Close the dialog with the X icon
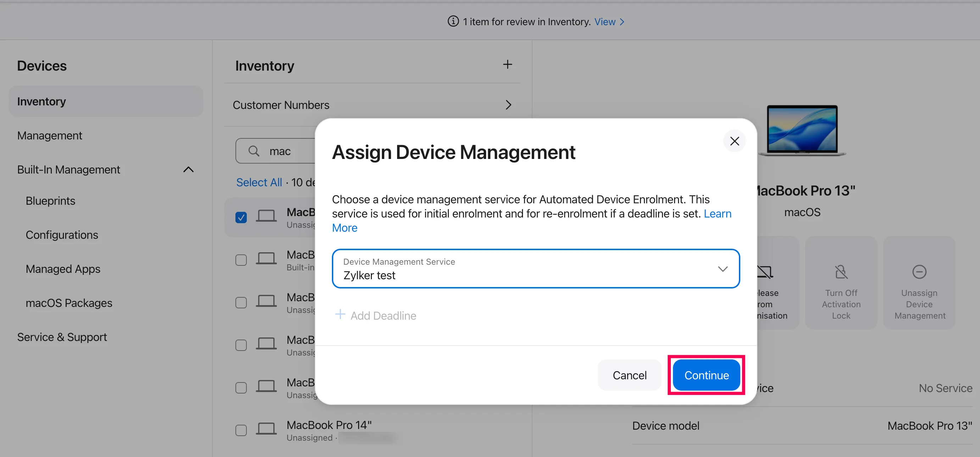The width and height of the screenshot is (980, 457). coord(734,141)
